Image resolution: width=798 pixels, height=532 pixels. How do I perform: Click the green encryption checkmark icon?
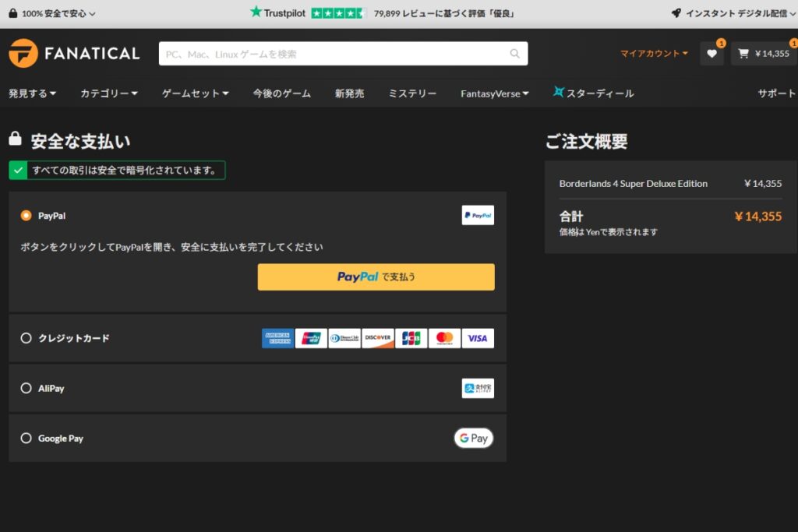(x=19, y=170)
